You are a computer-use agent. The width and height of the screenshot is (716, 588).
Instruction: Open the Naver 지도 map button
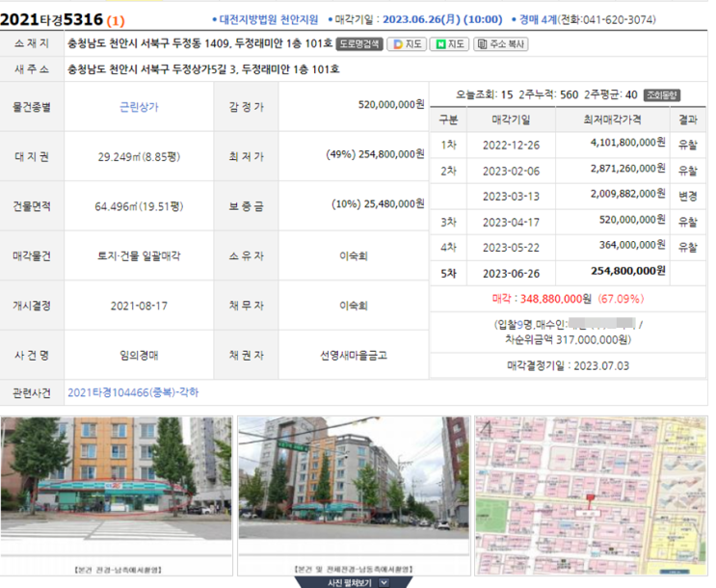tap(449, 44)
